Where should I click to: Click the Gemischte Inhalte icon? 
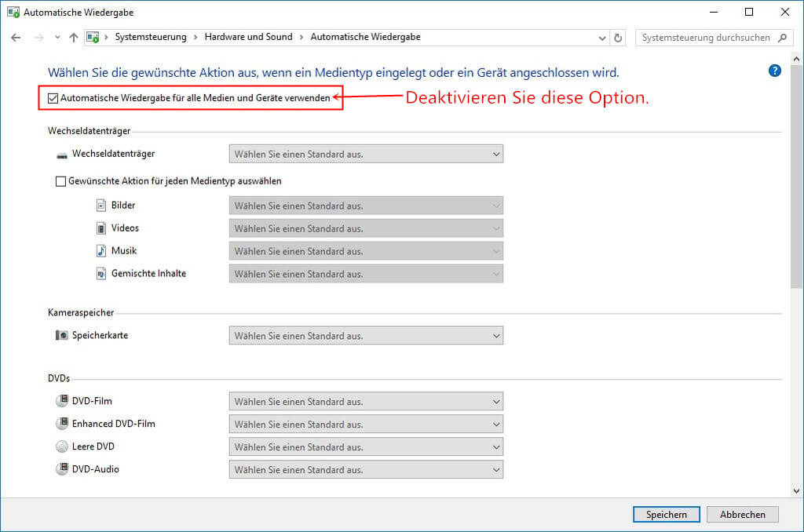click(x=101, y=274)
